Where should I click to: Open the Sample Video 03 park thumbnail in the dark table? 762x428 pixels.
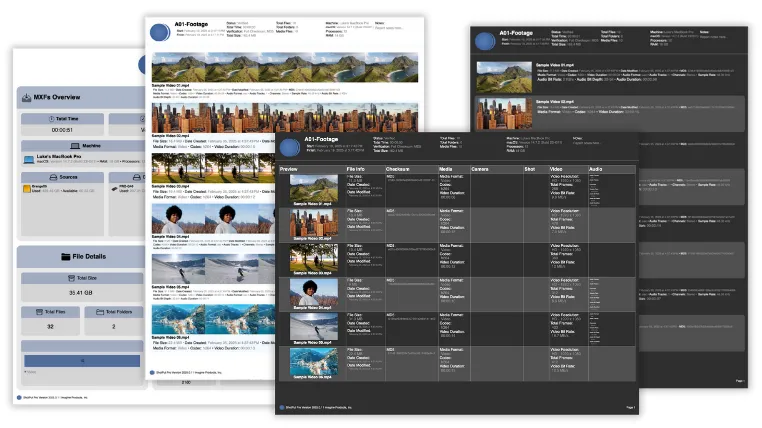tap(313, 257)
